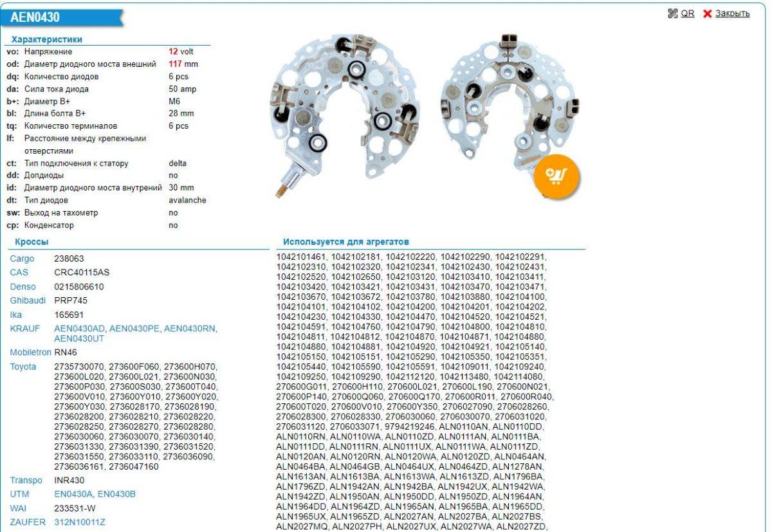
Task: Open ZAUFER cross 312N10011Z
Action: click(79, 522)
